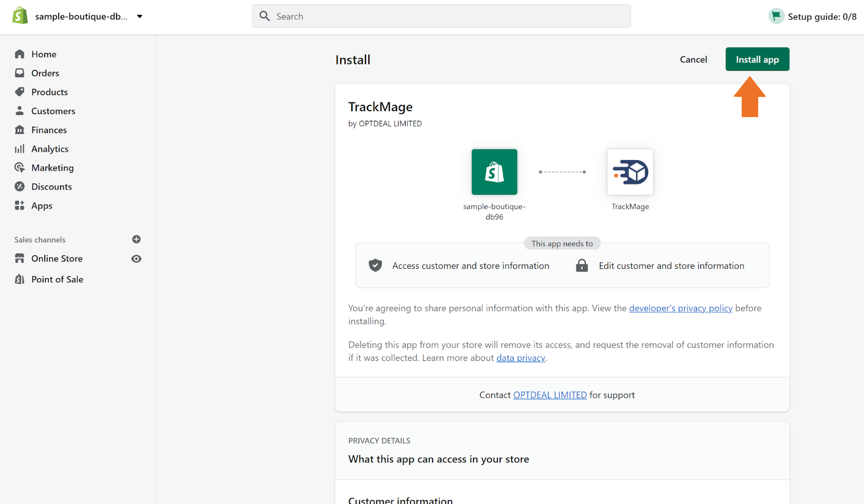Viewport: 864px width, 504px height.
Task: Click the Analytics bar chart icon
Action: pyautogui.click(x=20, y=148)
